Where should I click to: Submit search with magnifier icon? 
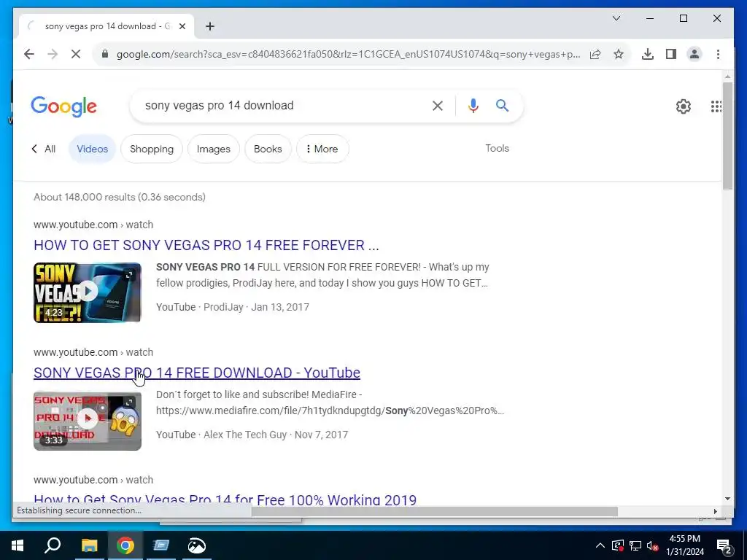pos(502,105)
